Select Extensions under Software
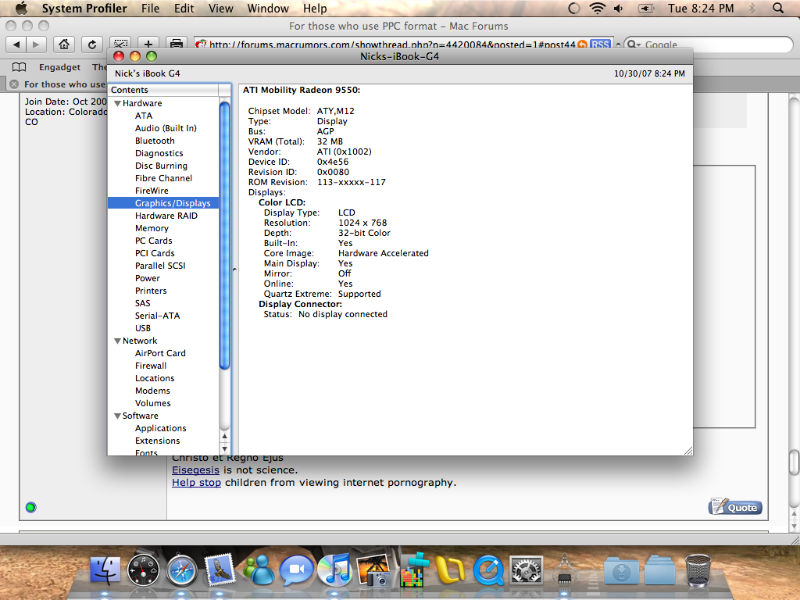Image resolution: width=800 pixels, height=600 pixels. pos(157,441)
